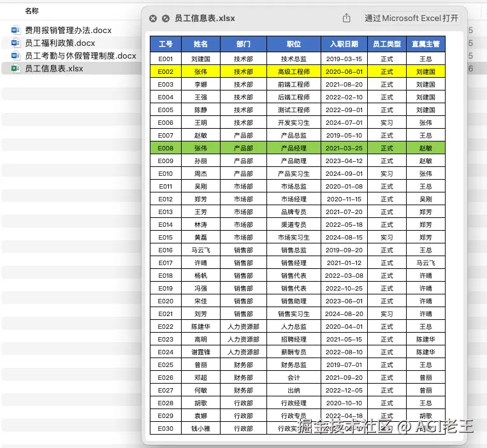Screen dimensions: 487x448
Task: Open file with Microsoft Excel button
Action: coord(411,18)
